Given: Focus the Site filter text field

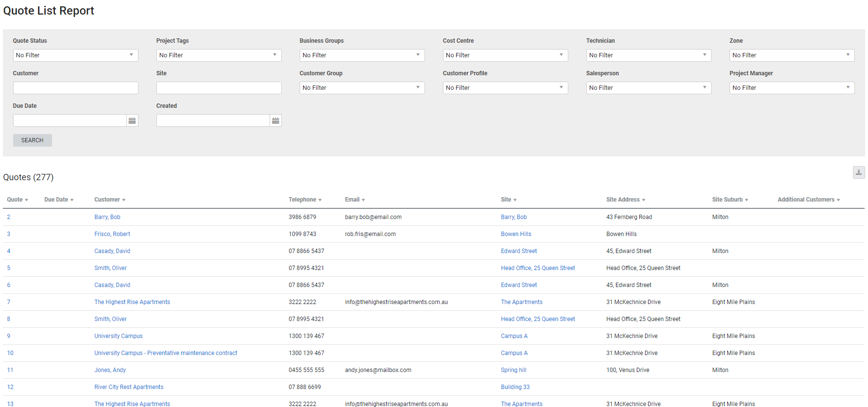Looking at the screenshot, I should coord(219,88).
